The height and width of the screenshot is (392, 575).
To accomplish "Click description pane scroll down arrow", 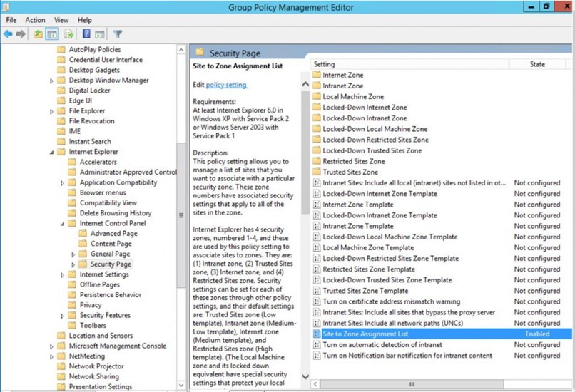I will click(305, 376).
